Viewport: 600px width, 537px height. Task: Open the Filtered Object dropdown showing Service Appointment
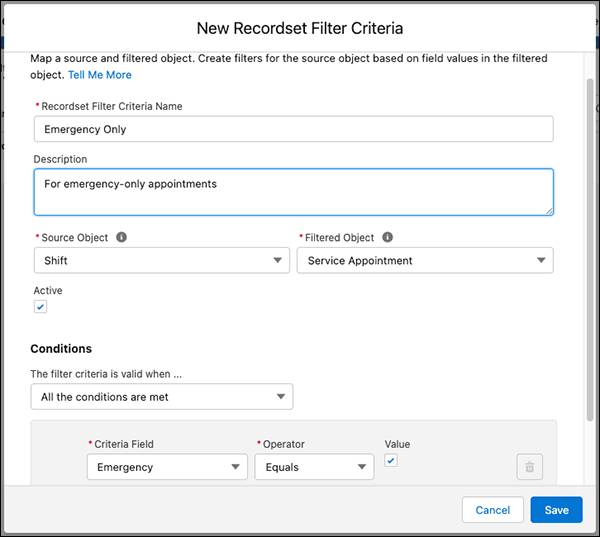tap(425, 260)
